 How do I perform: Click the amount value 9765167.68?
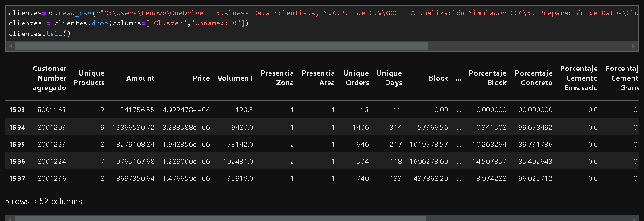[x=133, y=162]
